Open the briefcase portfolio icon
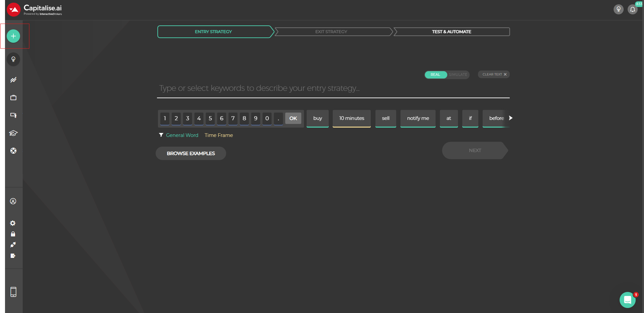 [13, 98]
